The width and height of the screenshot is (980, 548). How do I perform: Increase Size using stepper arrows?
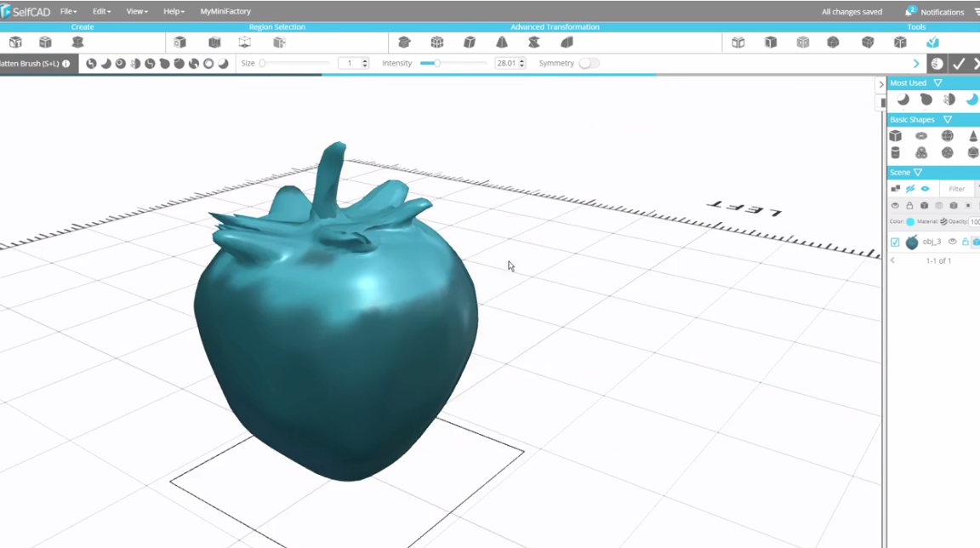[365, 60]
